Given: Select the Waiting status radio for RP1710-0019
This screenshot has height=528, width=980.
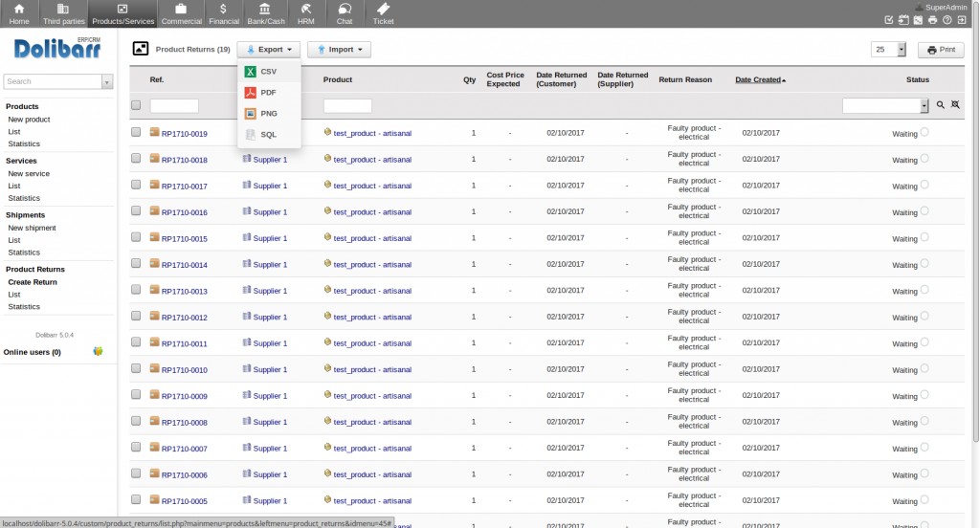Looking at the screenshot, I should pyautogui.click(x=924, y=132).
